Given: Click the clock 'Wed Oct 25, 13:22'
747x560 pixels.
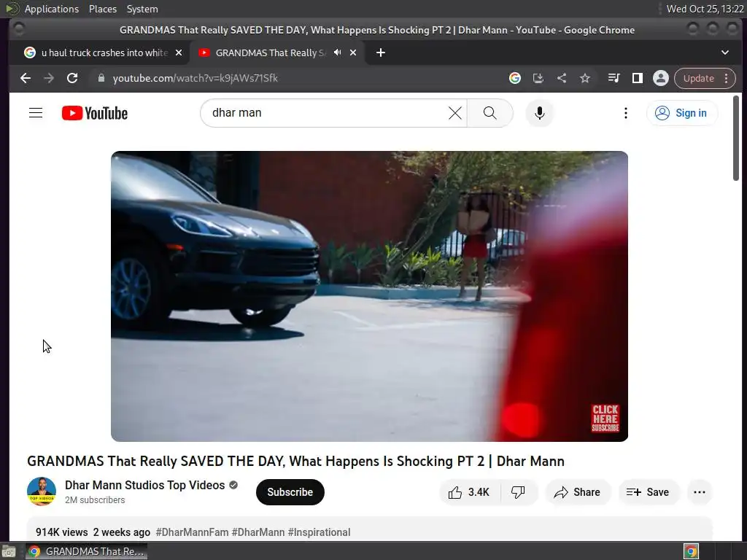Looking at the screenshot, I should pyautogui.click(x=705, y=9).
